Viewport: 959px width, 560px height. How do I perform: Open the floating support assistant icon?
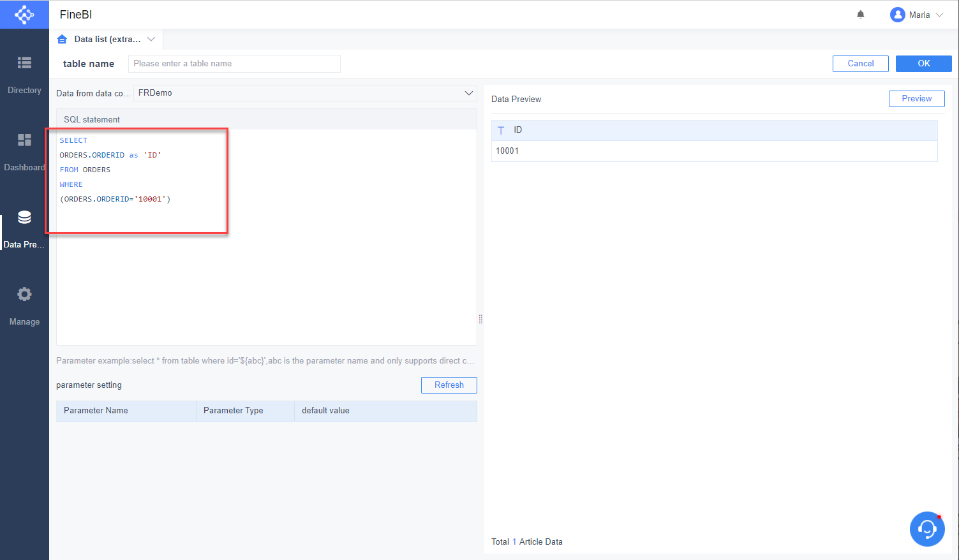pos(927,529)
